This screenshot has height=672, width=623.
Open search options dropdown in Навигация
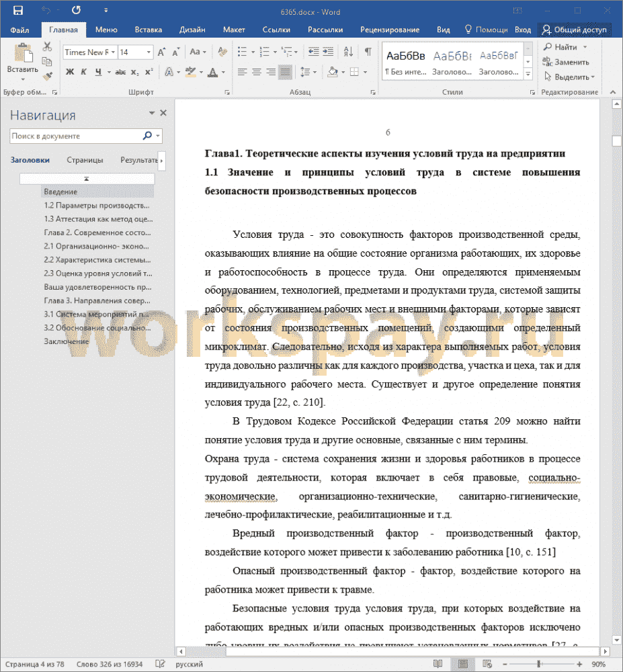point(158,136)
